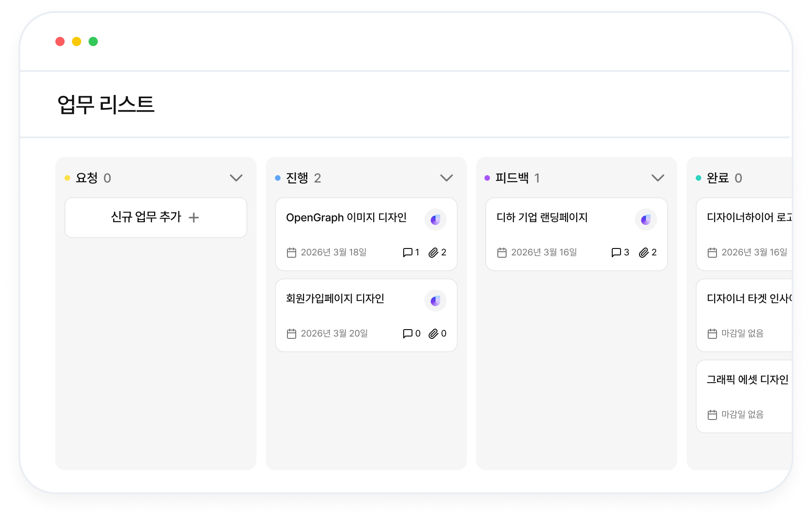Click the assignee avatar on 회원가입페이지 디자인 card
Image resolution: width=812 pixels, height=520 pixels.
point(436,301)
